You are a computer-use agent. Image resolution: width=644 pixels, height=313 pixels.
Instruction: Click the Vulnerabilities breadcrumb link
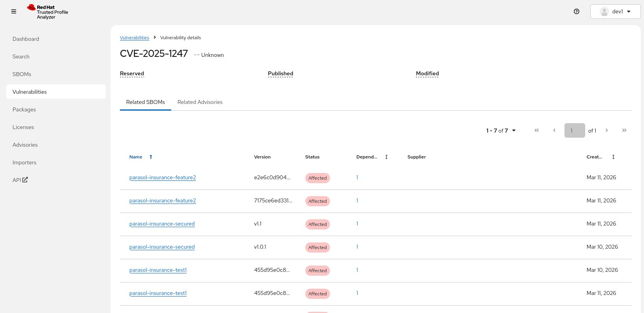click(134, 38)
